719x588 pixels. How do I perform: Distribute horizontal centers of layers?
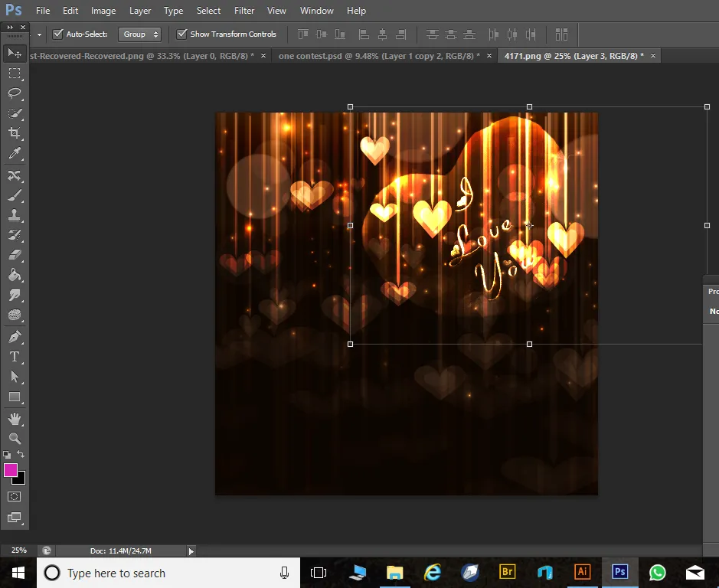[x=512, y=34]
